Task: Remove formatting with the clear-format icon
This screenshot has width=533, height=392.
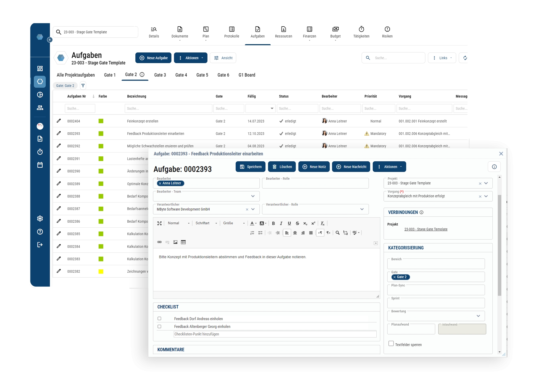Action: tap(323, 223)
